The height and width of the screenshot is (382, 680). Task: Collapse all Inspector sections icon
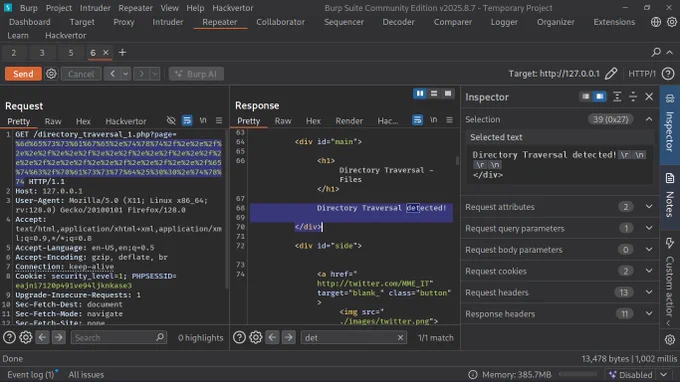(633, 97)
